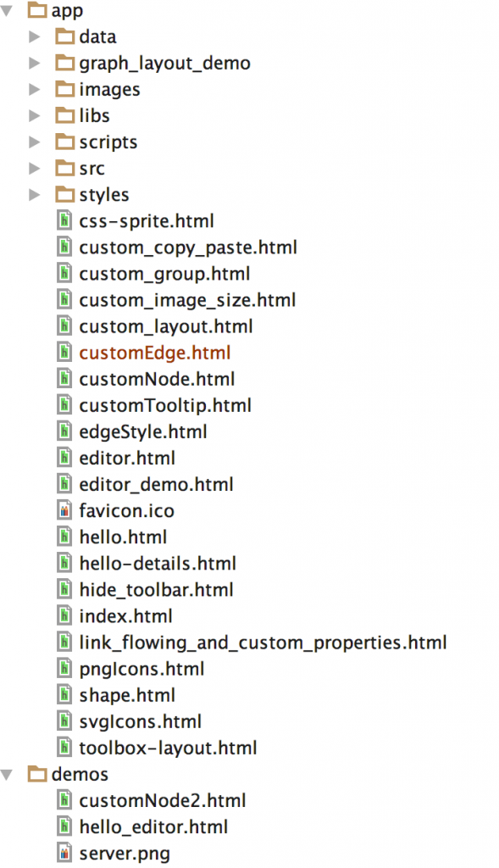Select the src folder label

click(x=91, y=169)
